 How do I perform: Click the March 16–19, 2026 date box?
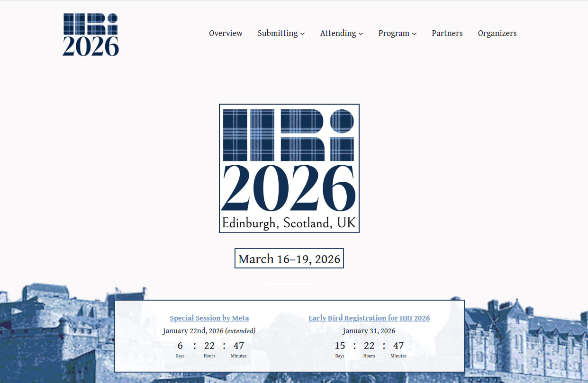click(x=289, y=259)
